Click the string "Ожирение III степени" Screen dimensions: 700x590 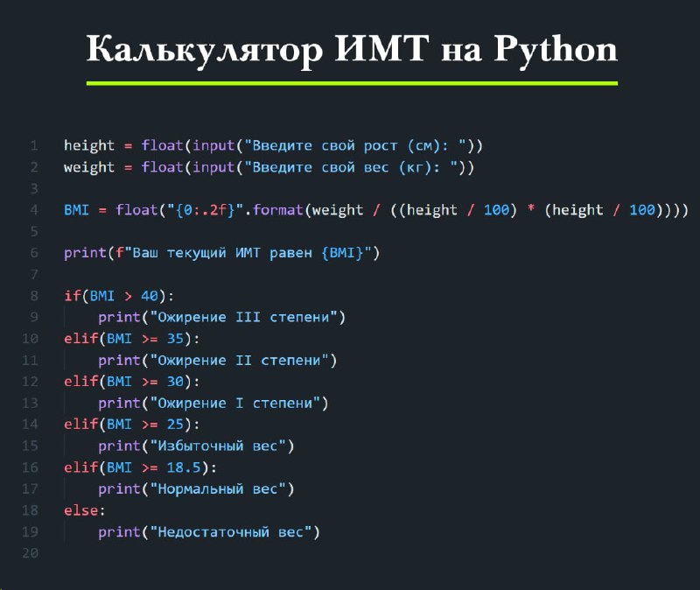pyautogui.click(x=243, y=317)
